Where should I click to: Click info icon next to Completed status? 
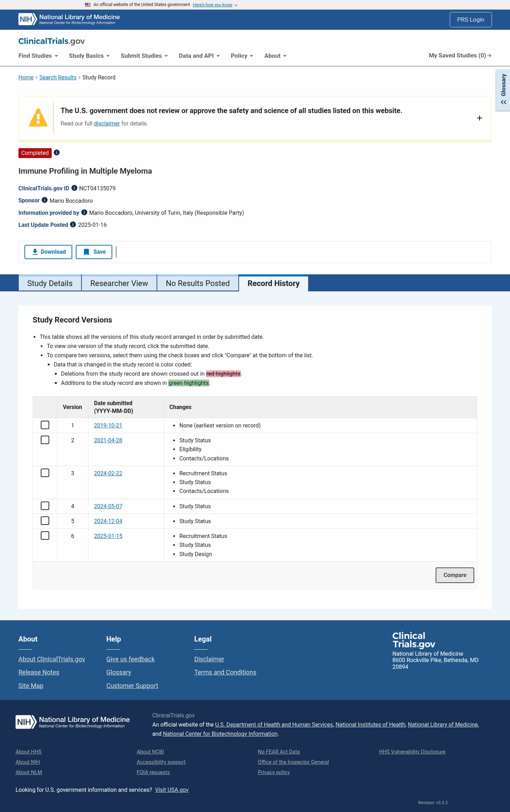point(57,152)
